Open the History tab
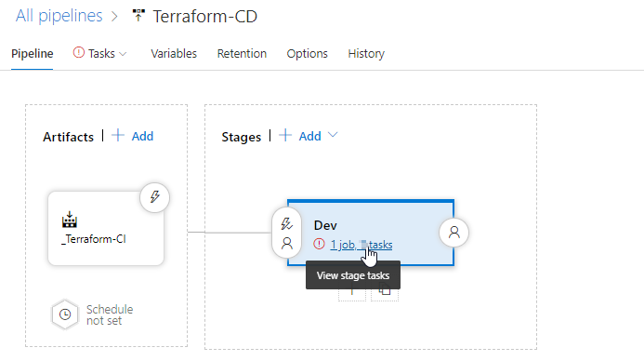The width and height of the screenshot is (644, 361). click(x=366, y=53)
